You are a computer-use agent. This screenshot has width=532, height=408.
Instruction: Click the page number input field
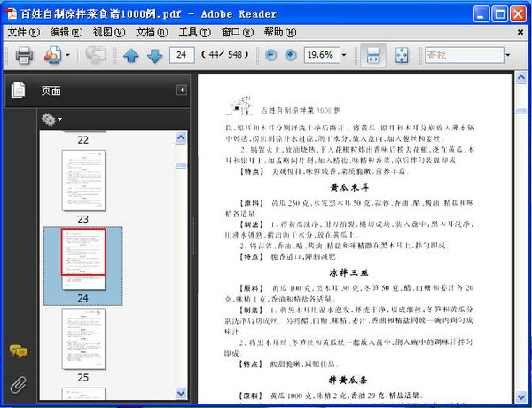pos(182,55)
